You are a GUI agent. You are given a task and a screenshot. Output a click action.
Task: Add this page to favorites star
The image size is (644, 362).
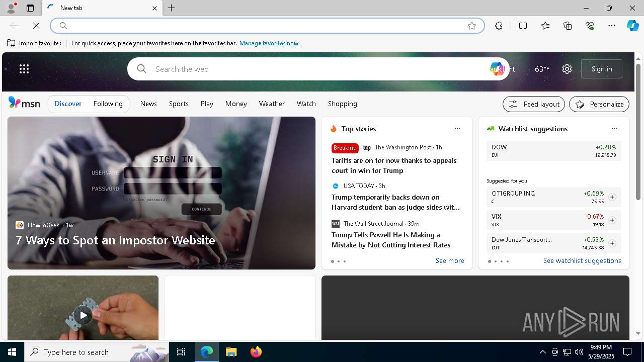tap(472, 26)
